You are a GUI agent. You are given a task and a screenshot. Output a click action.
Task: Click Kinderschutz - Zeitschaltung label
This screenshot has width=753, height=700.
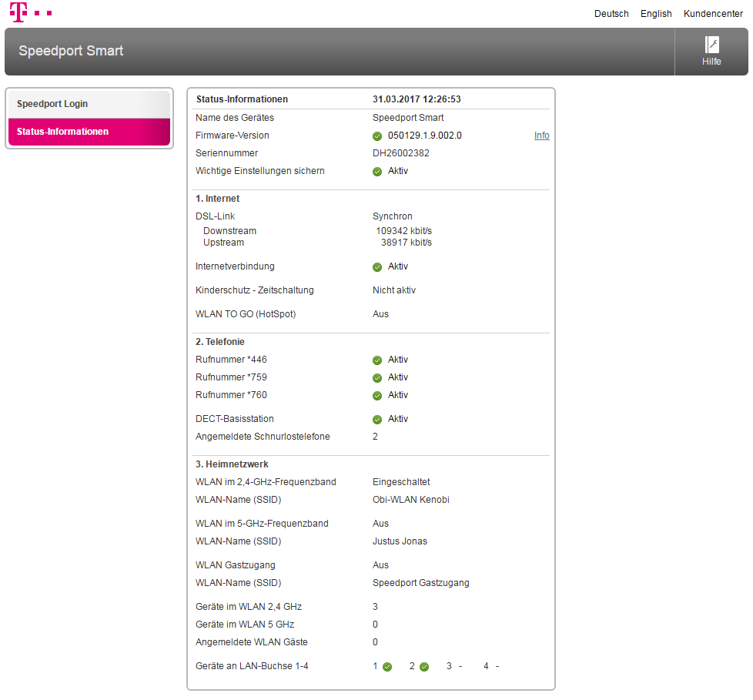pyautogui.click(x=255, y=290)
